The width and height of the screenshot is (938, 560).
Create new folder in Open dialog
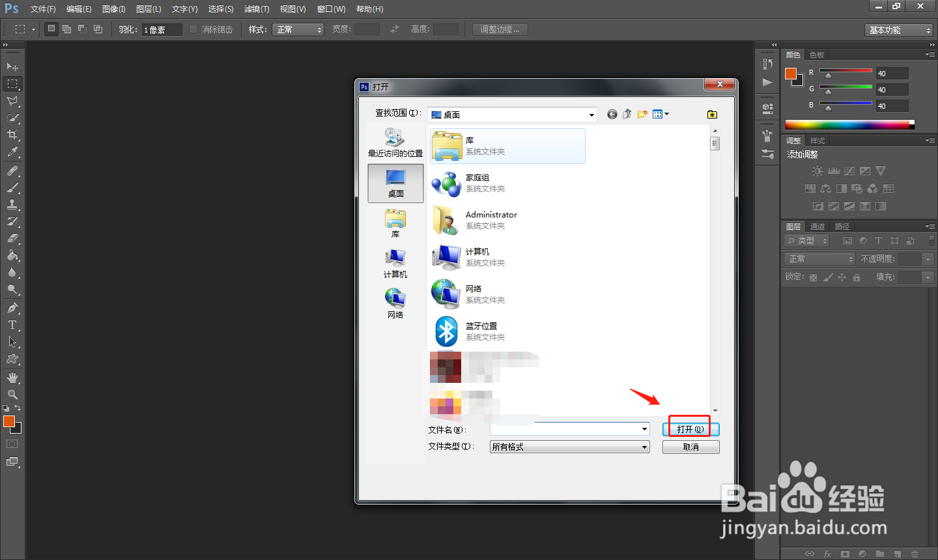pos(642,115)
